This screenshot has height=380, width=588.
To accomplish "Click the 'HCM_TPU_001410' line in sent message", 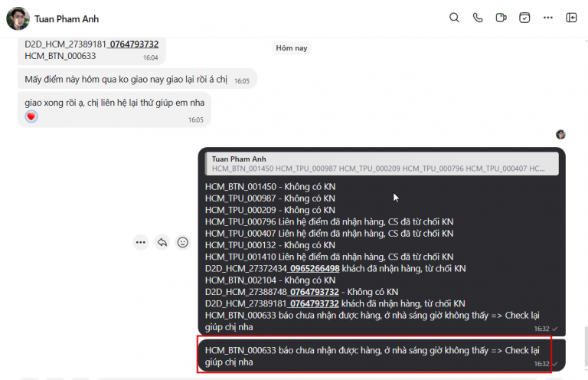I will 329,257.
